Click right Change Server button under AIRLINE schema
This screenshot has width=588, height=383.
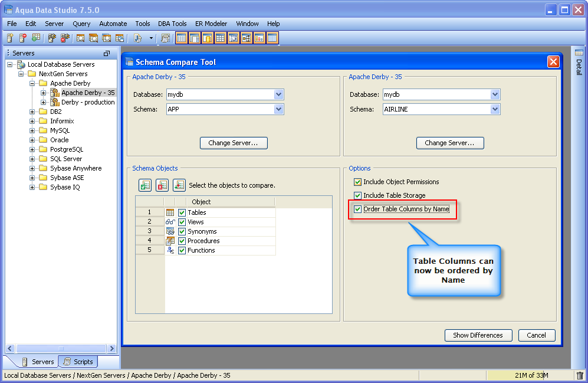point(450,143)
